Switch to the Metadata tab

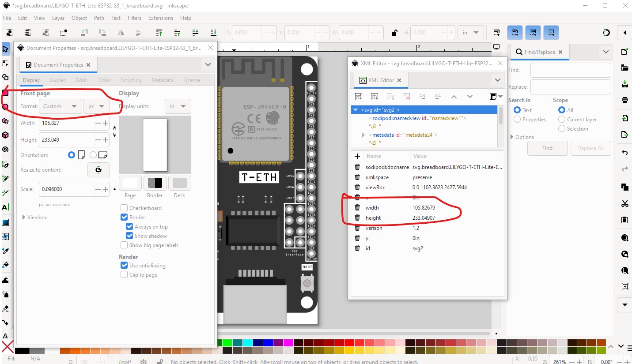point(162,80)
